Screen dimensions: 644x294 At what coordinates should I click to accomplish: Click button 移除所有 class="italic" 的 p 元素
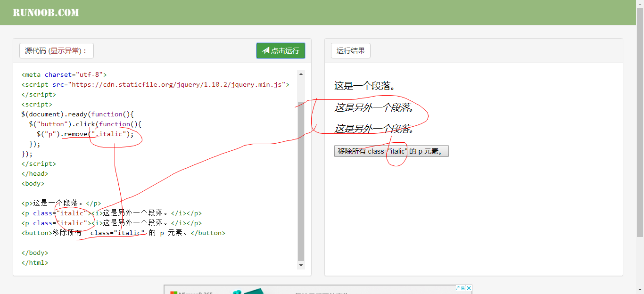tap(391, 151)
